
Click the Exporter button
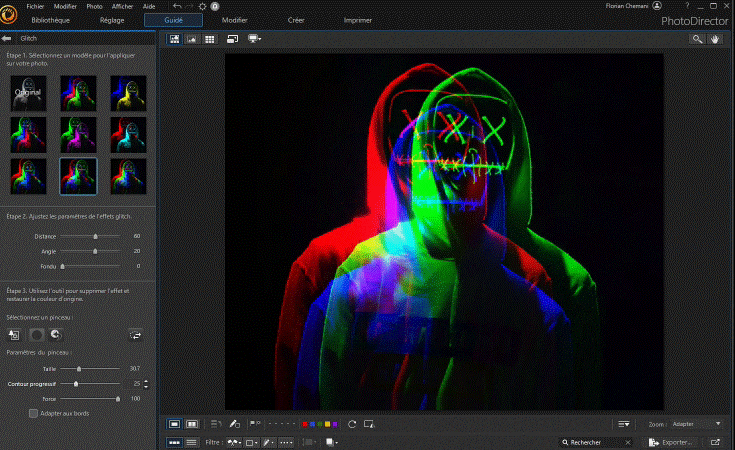(670, 442)
